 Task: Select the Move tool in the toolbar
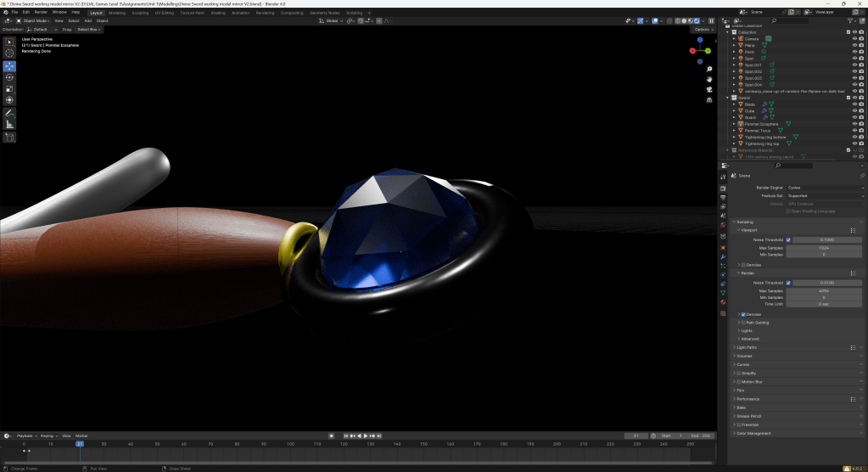(9, 65)
